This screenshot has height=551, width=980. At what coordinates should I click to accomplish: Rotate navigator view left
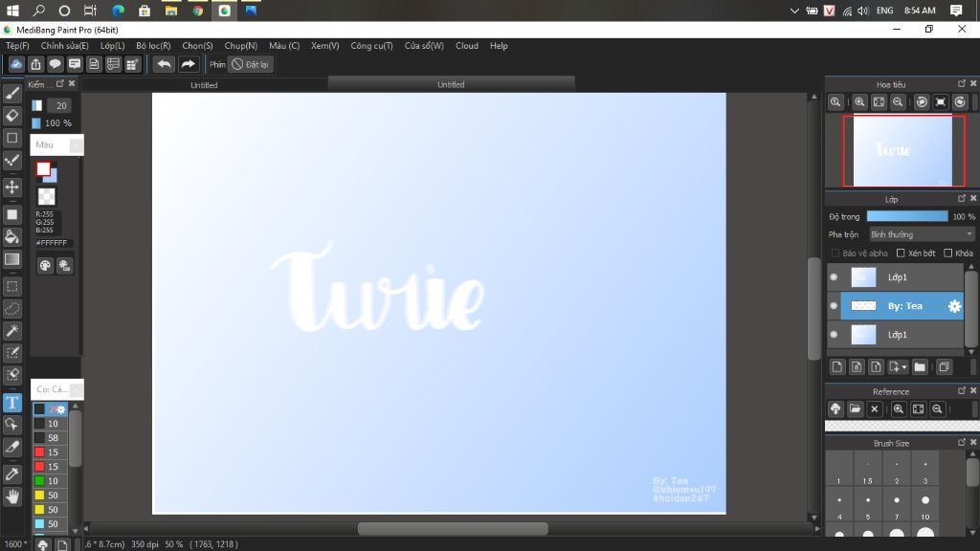pyautogui.click(x=922, y=102)
